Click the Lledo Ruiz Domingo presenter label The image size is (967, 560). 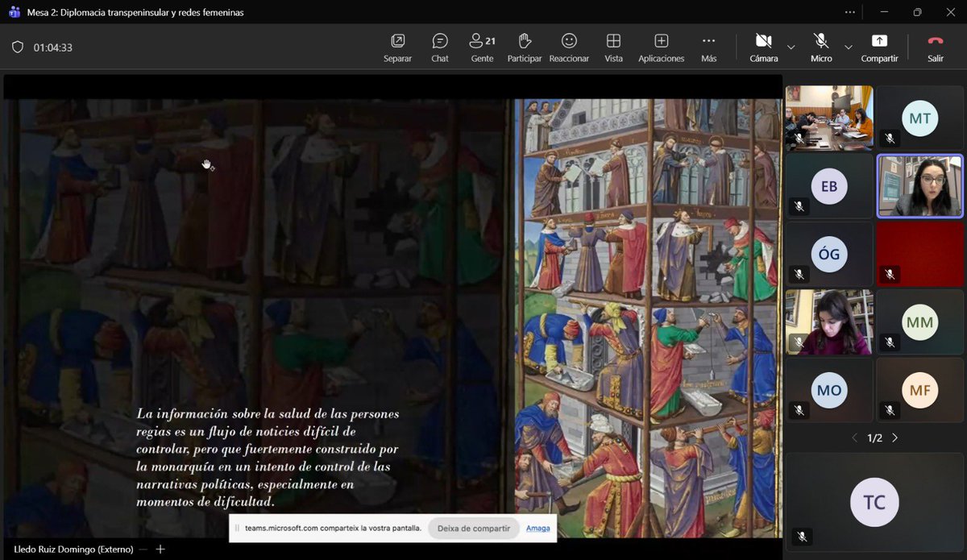tap(75, 550)
